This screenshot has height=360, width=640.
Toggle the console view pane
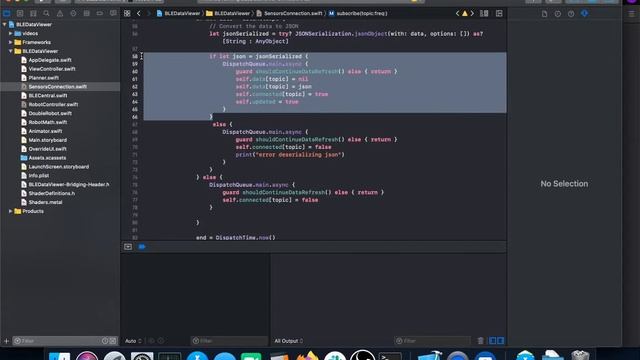(x=500, y=341)
